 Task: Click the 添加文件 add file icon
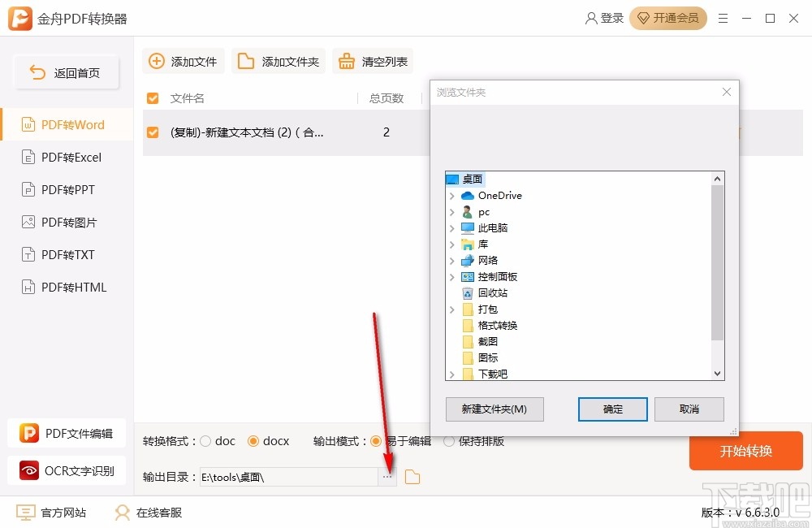[x=155, y=60]
